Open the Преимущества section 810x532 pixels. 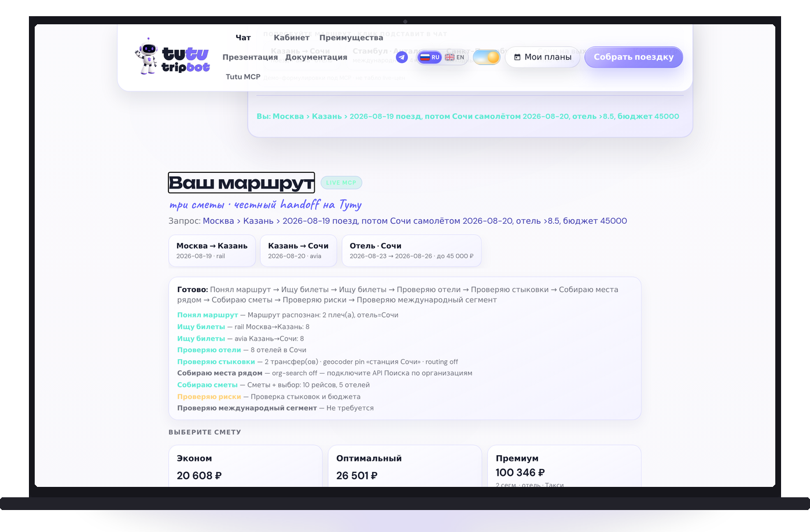coord(351,38)
